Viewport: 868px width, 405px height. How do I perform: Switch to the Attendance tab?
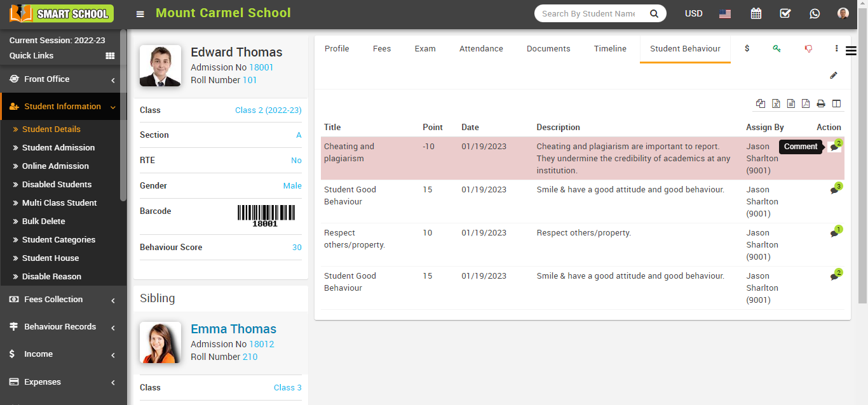click(481, 49)
